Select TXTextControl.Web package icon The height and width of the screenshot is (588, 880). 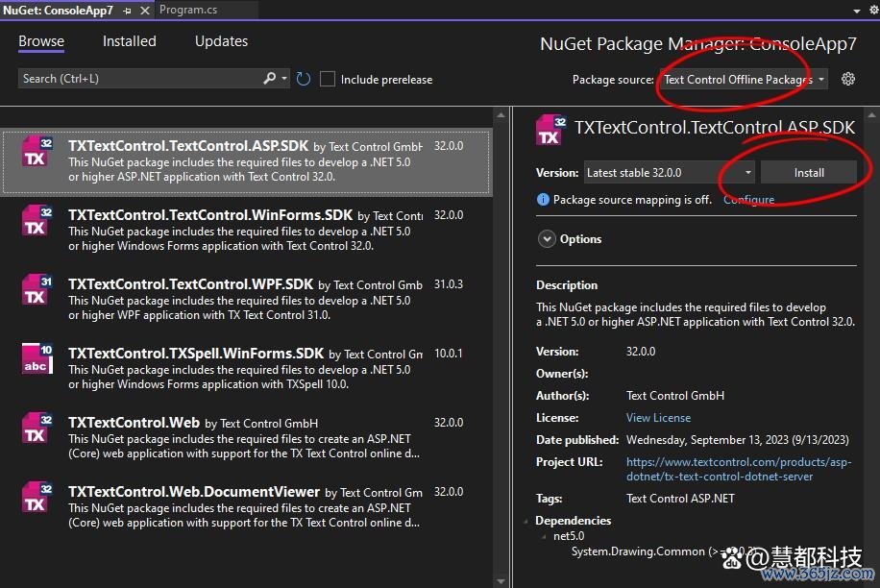(37, 429)
